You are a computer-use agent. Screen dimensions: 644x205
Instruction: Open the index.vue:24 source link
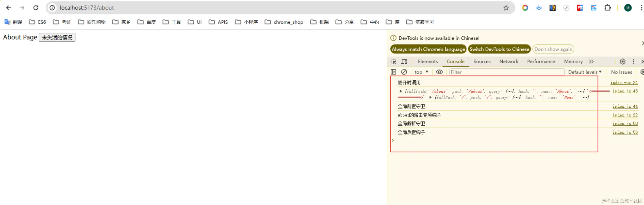coord(624,82)
